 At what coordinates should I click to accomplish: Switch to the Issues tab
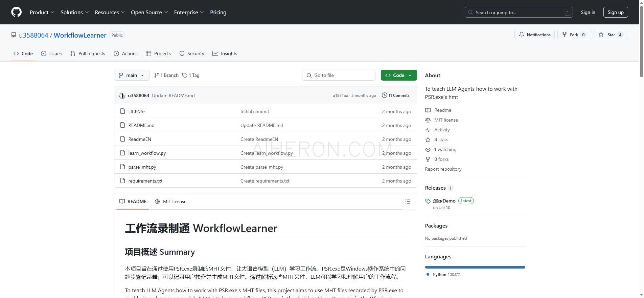[x=51, y=54]
